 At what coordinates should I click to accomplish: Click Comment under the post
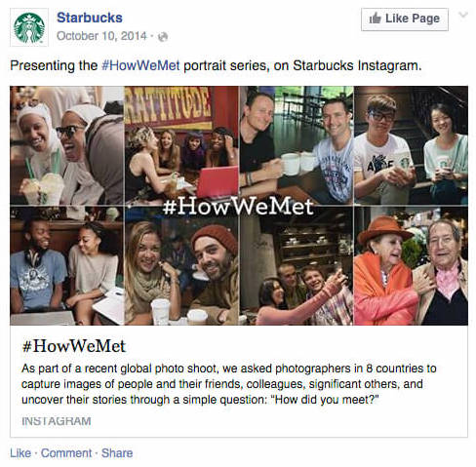[x=66, y=453]
